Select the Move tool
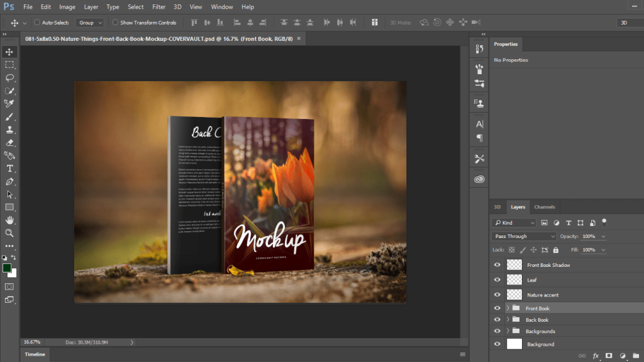Screen dimensions: 644x362 (x=9, y=52)
